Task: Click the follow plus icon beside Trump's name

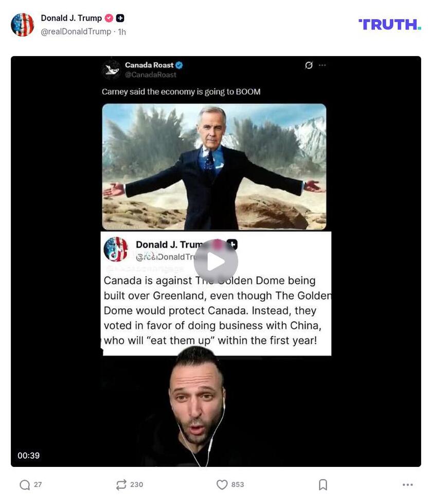Action: click(119, 18)
